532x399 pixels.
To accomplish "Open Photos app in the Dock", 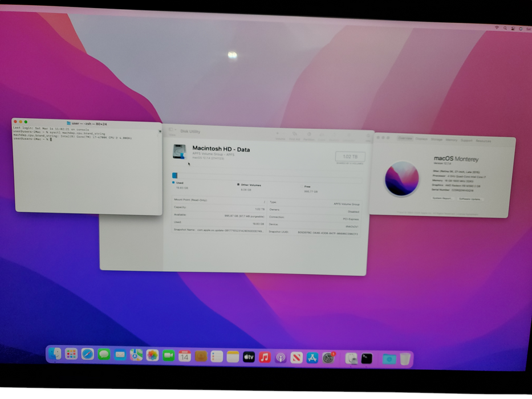I will (152, 356).
